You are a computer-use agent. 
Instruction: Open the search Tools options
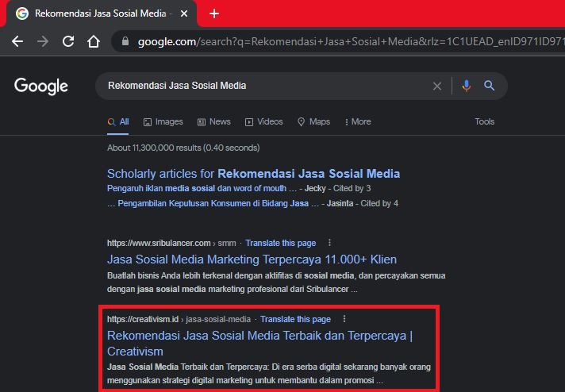(x=484, y=121)
